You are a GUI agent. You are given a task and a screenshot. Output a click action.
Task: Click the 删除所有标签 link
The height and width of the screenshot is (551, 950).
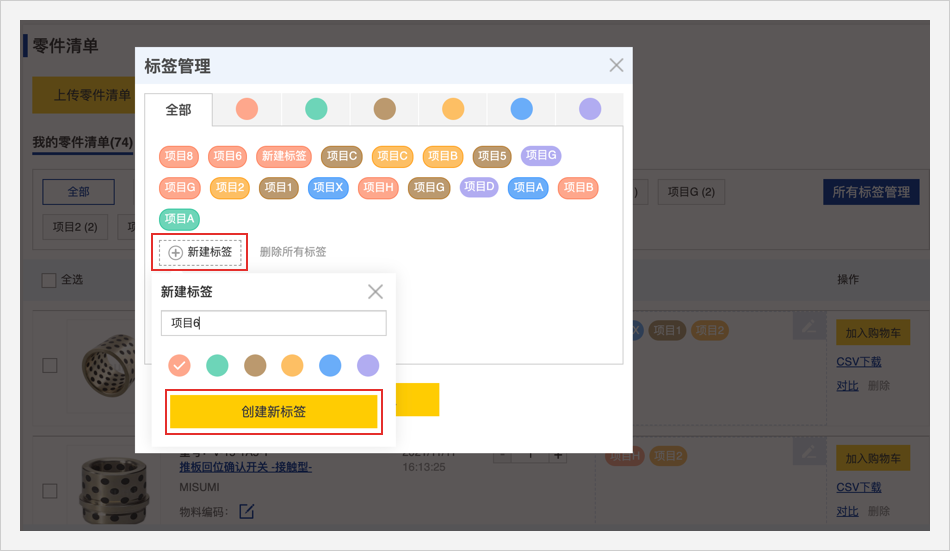click(x=293, y=252)
